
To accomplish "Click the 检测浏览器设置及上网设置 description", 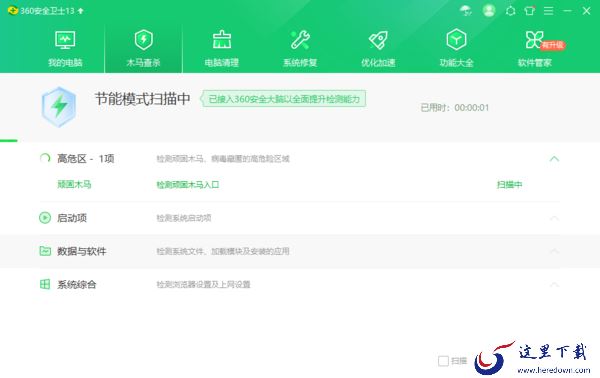I will click(x=203, y=285).
